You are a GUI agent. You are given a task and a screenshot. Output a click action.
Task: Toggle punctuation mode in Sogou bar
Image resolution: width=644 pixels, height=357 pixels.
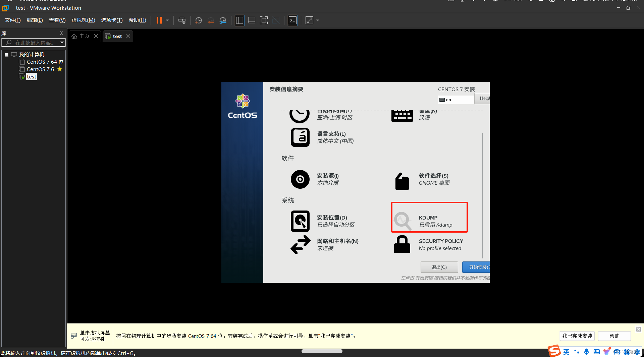tap(577, 352)
